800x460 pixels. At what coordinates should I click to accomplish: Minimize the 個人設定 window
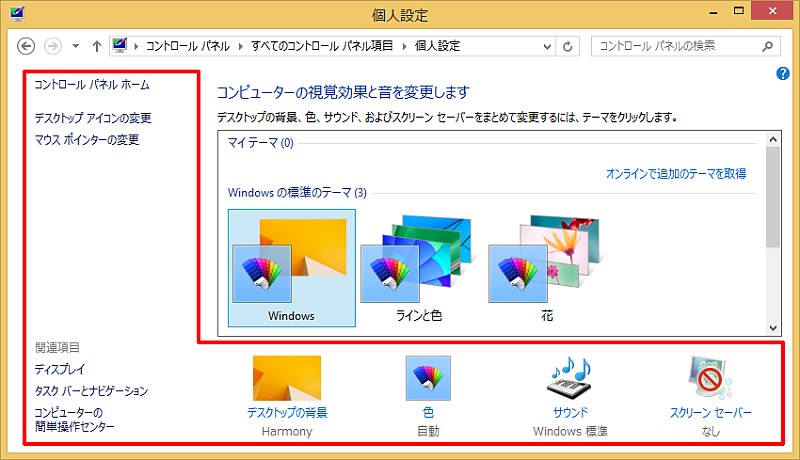(x=714, y=12)
